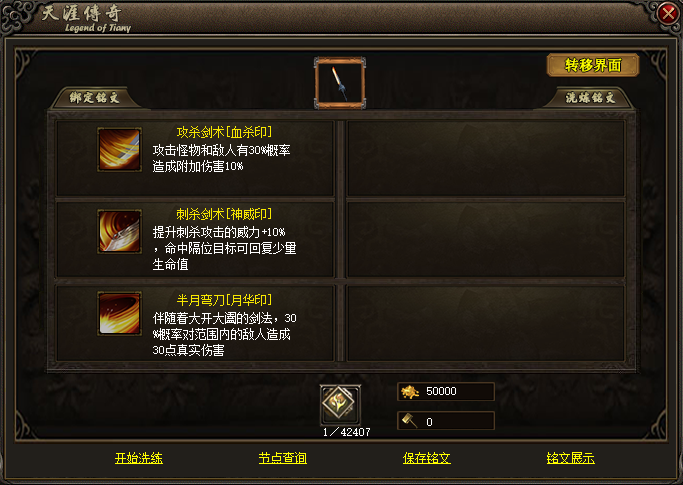
Task: Open the 铭文展示 link
Action: point(571,458)
